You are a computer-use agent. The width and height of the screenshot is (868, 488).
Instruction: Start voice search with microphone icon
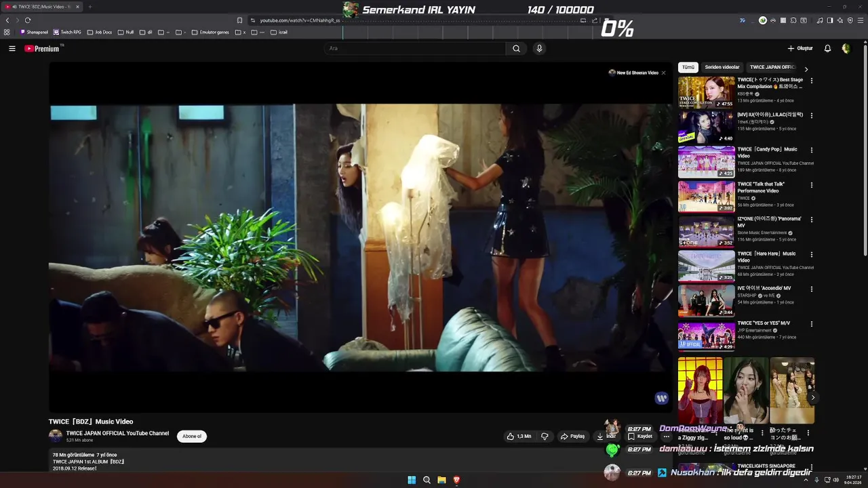click(539, 48)
